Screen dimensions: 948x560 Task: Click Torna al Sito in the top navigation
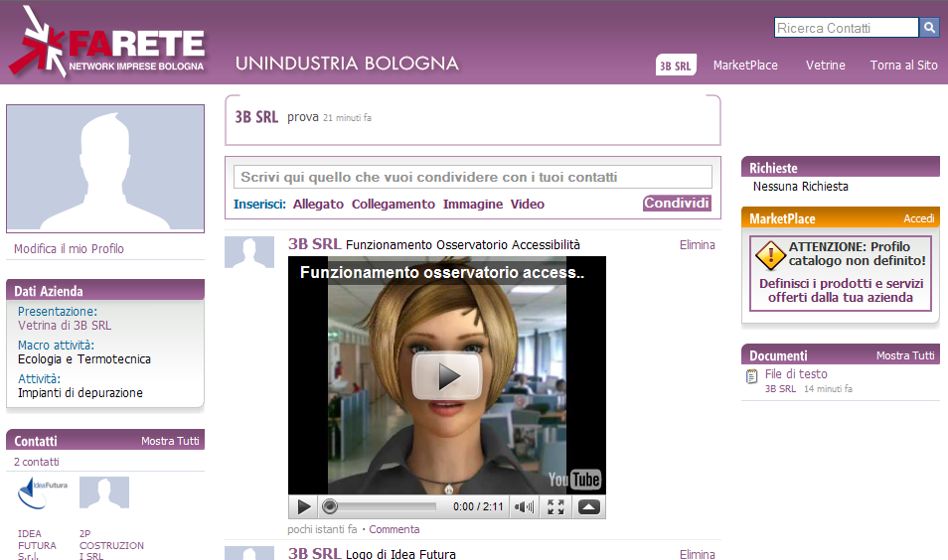[904, 66]
